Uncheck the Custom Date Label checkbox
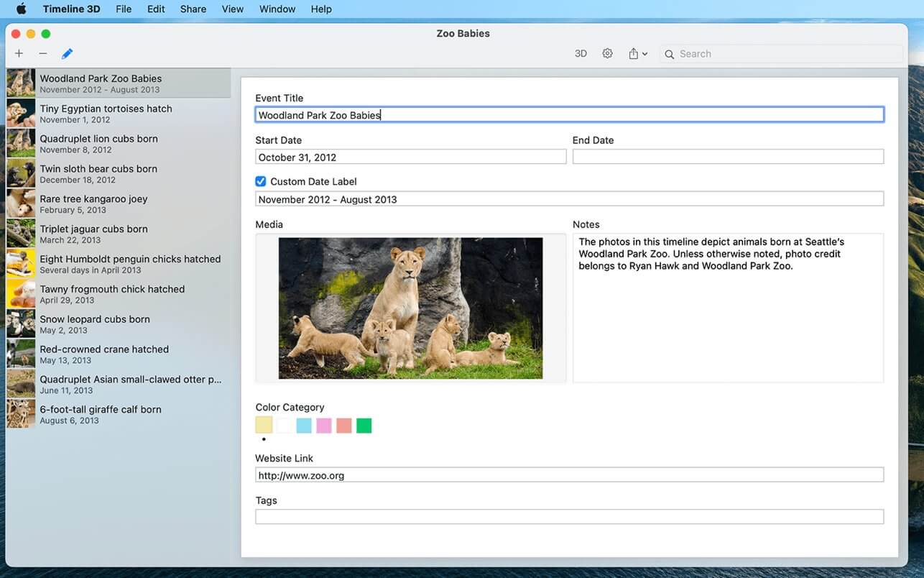Screen dimensions: 924x578 pos(261,182)
